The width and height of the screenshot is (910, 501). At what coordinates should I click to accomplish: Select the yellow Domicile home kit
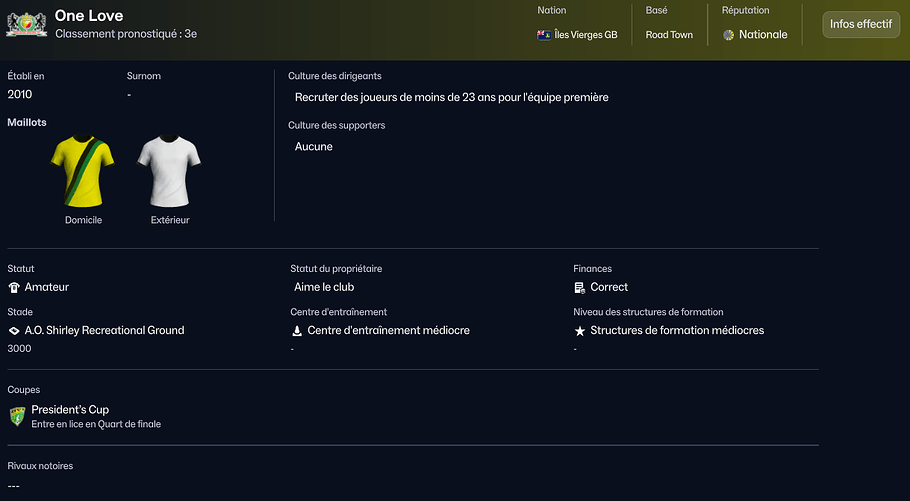pyautogui.click(x=83, y=171)
